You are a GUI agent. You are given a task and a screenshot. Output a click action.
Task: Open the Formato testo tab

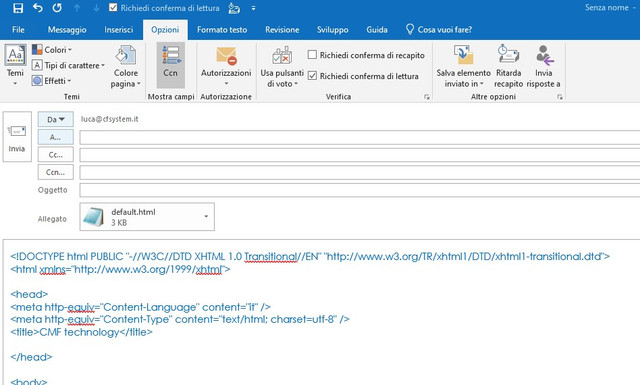tap(222, 29)
